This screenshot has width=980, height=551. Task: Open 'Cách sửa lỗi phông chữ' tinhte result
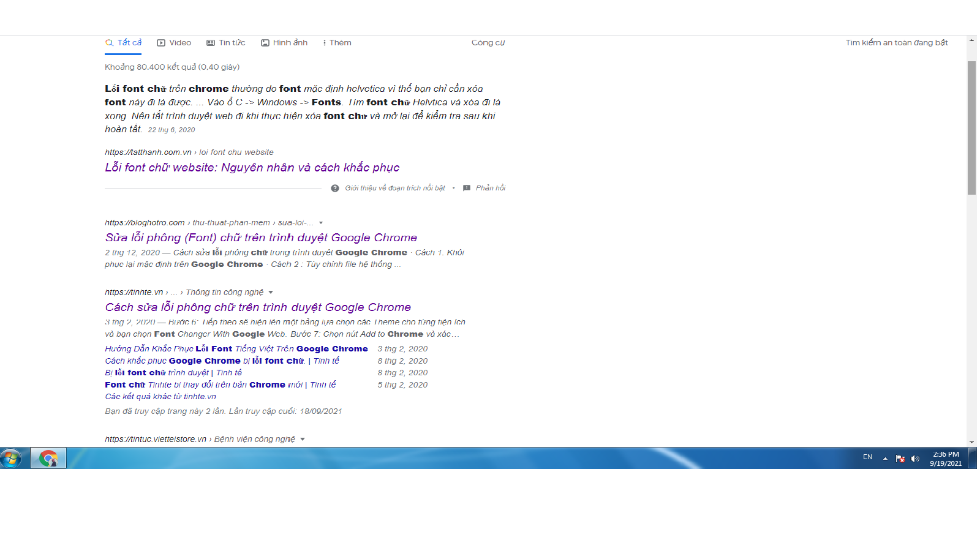258,307
